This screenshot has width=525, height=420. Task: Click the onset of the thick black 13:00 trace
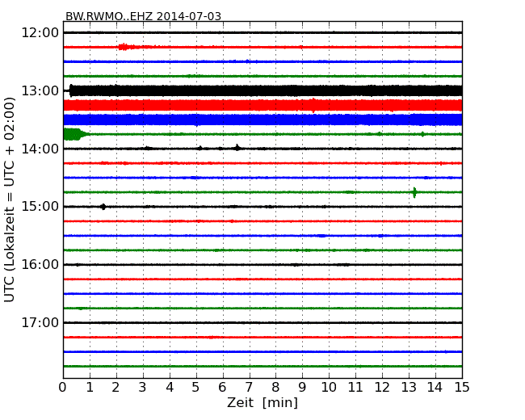coord(71,90)
